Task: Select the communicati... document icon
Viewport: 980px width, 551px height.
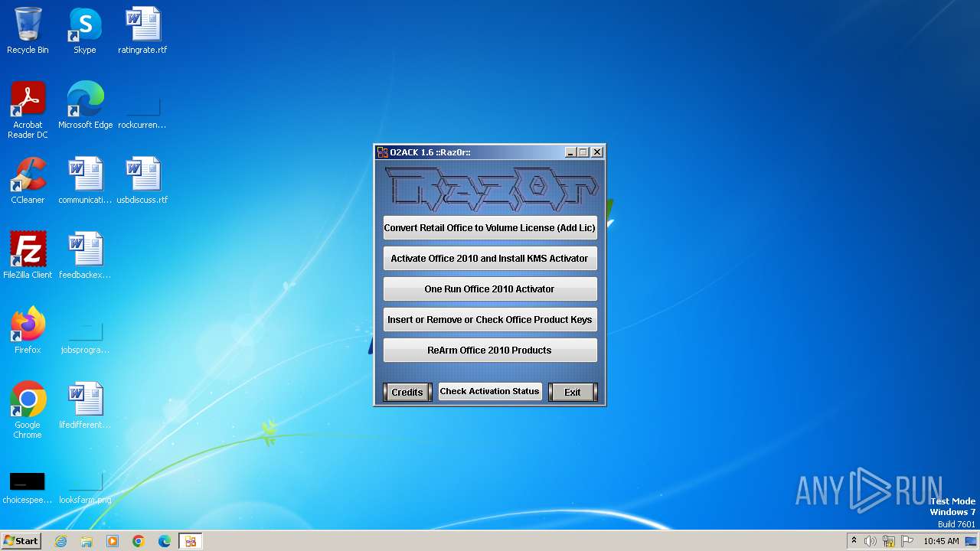Action: point(85,181)
